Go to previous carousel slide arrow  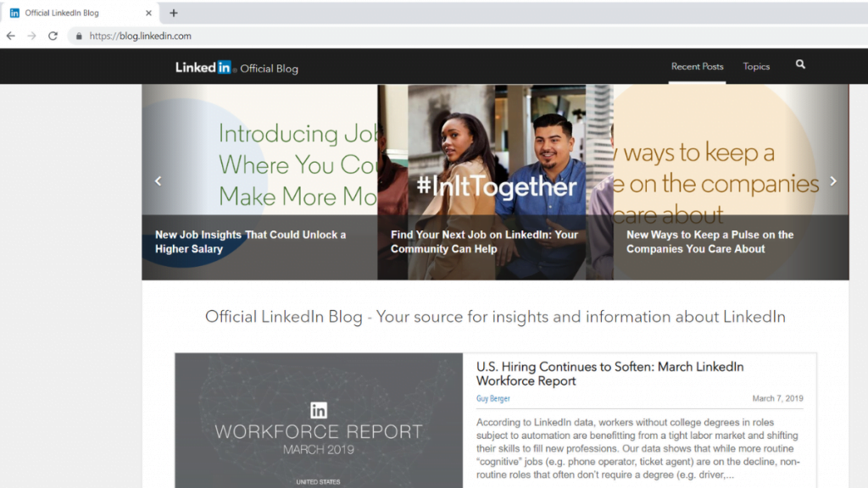pos(158,180)
